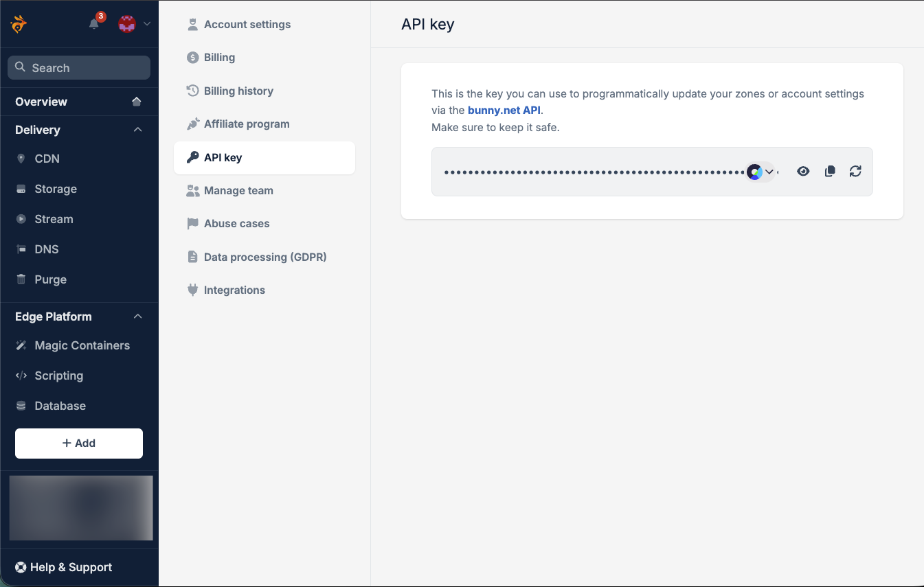Collapse the Edge Platform section
The height and width of the screenshot is (587, 924).
click(x=137, y=316)
